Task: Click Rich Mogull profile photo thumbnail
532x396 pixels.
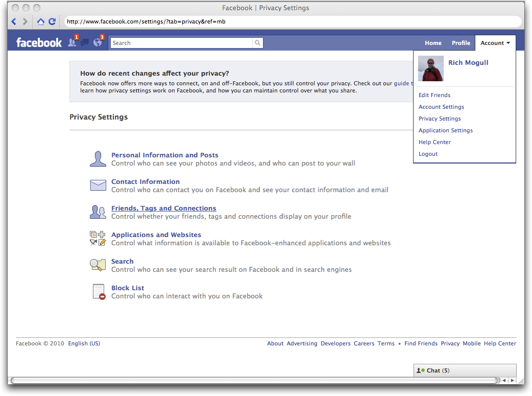Action: point(431,68)
